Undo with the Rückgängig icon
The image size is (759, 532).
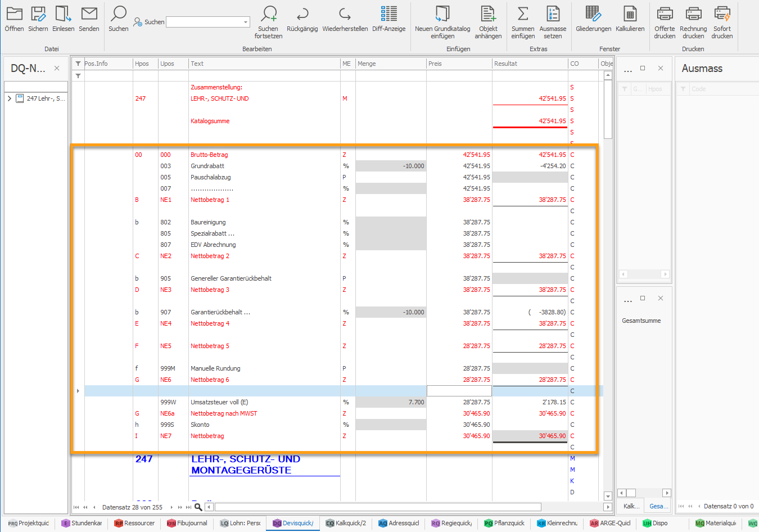click(302, 13)
